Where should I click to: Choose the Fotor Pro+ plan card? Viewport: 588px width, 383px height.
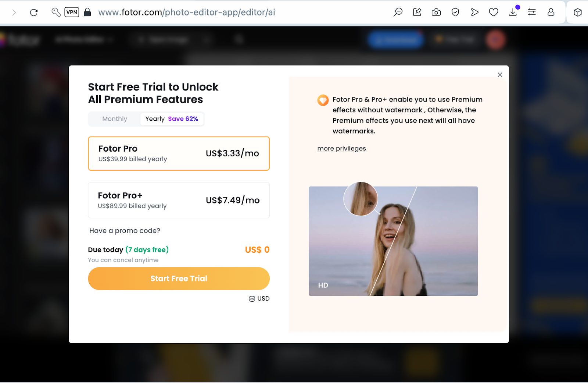[179, 200]
